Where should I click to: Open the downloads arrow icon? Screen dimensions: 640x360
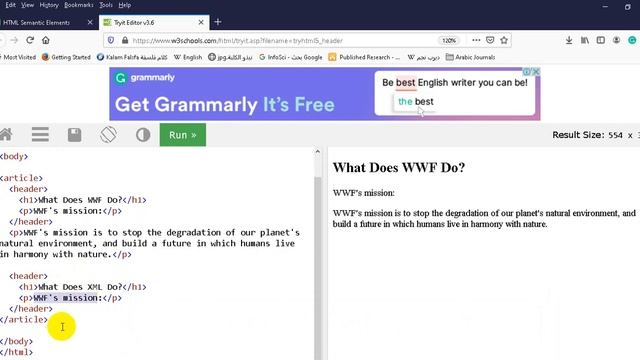[x=569, y=40]
